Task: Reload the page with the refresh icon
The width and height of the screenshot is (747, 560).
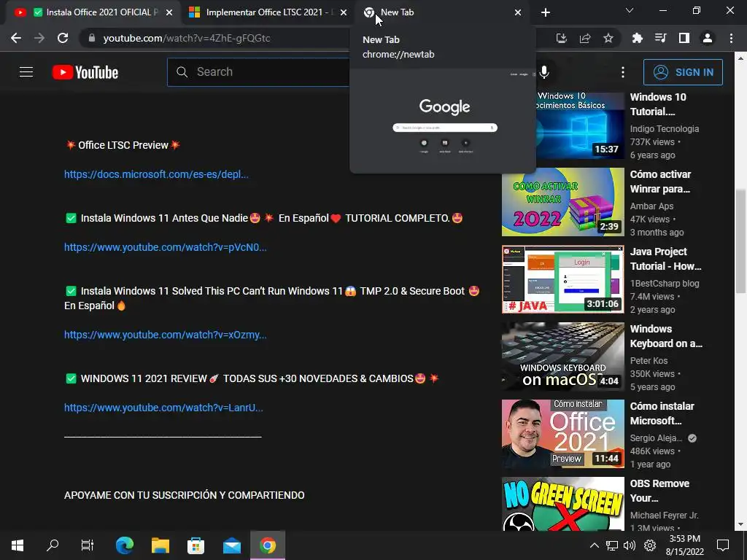Action: [63, 38]
